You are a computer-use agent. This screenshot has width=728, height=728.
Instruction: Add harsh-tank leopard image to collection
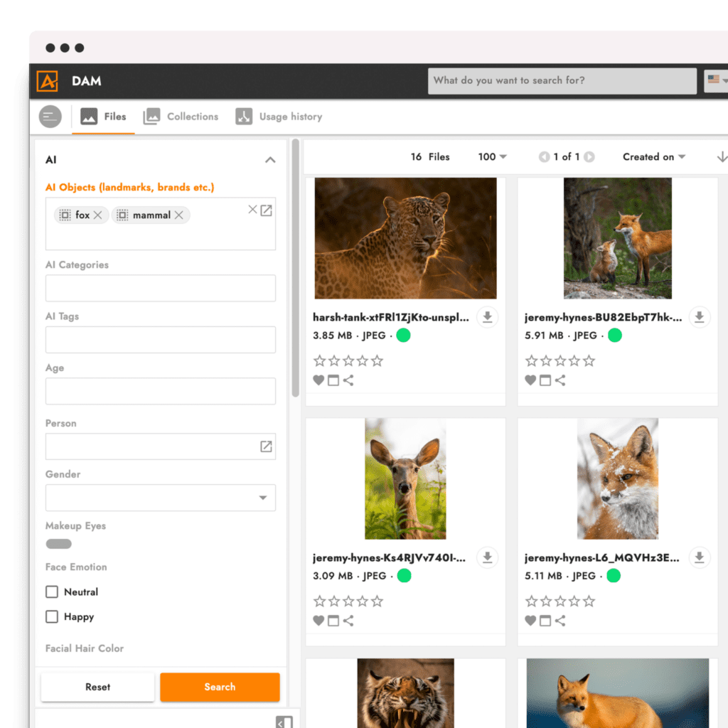(333, 380)
